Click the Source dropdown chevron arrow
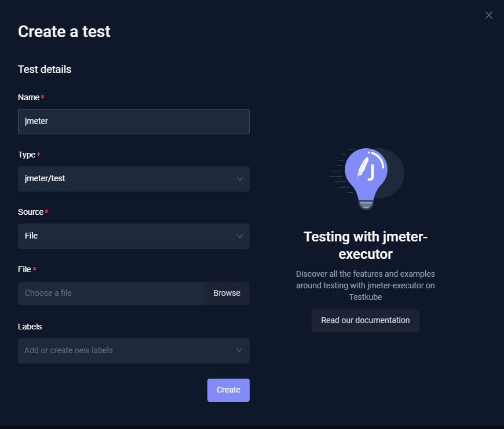 click(x=240, y=236)
